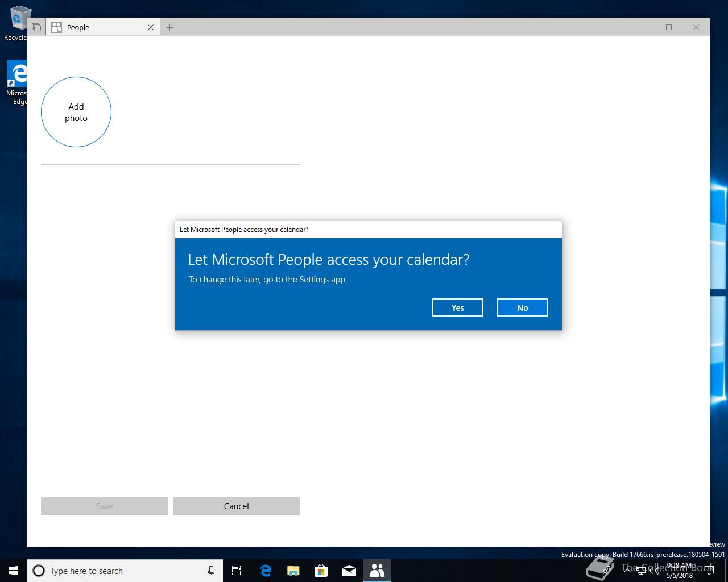Activate the search microphone icon
The image size is (728, 582).
[211, 571]
